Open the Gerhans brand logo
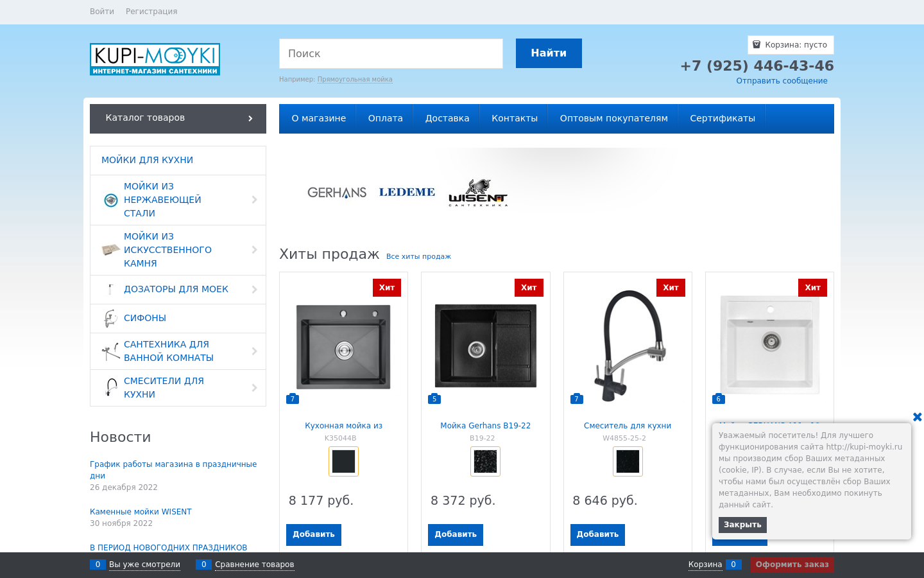The image size is (924, 578). (337, 193)
